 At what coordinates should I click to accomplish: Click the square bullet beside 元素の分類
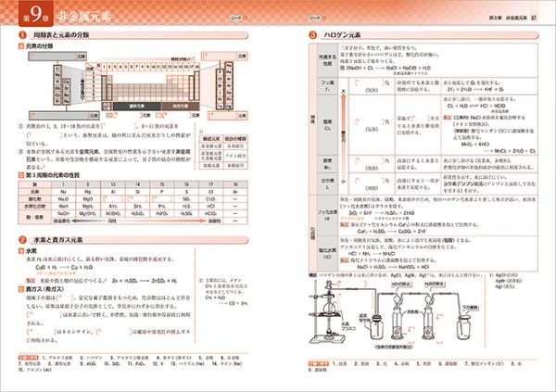(x=21, y=46)
